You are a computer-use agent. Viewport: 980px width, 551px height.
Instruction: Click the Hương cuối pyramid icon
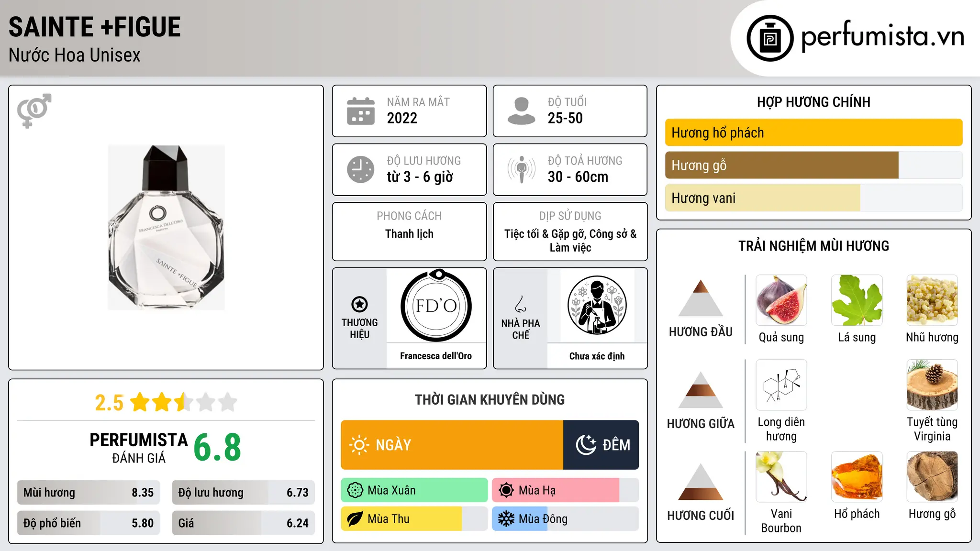tap(701, 482)
